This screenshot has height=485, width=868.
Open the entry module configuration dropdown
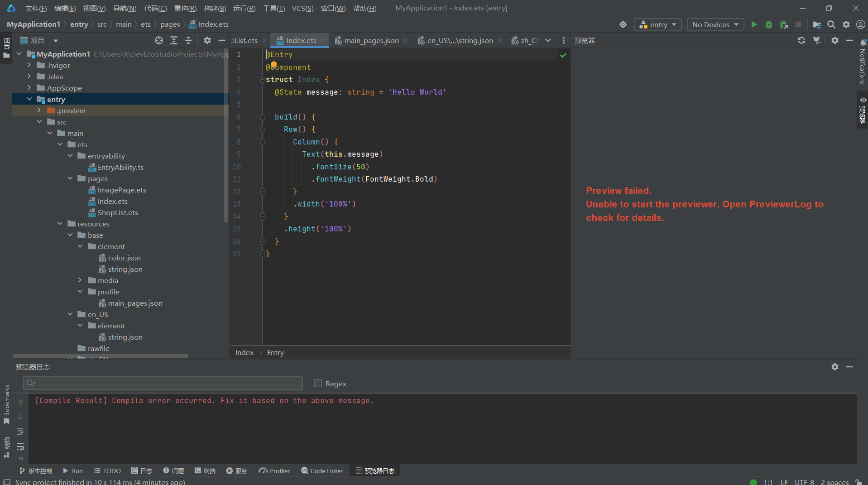pyautogui.click(x=658, y=24)
